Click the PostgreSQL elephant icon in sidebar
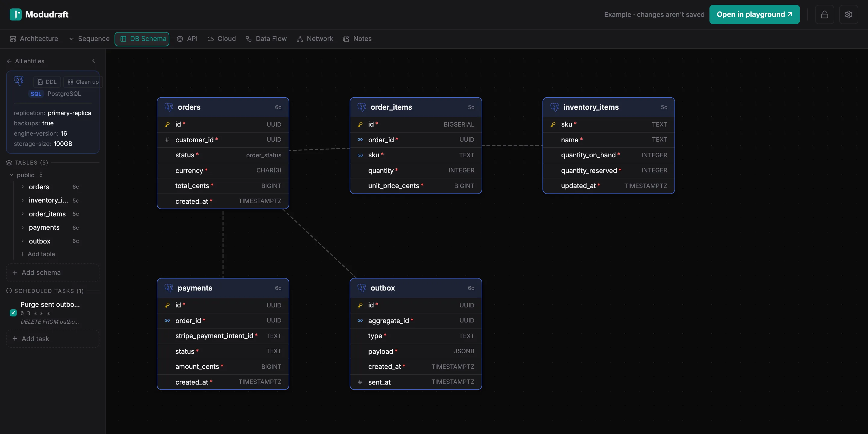This screenshot has height=434, width=868. pos(19,80)
